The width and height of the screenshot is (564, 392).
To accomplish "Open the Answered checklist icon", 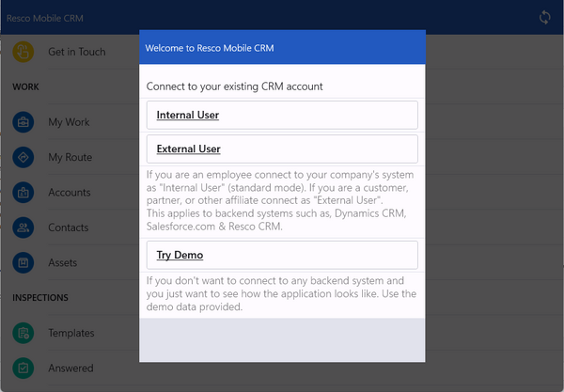I will [x=23, y=368].
